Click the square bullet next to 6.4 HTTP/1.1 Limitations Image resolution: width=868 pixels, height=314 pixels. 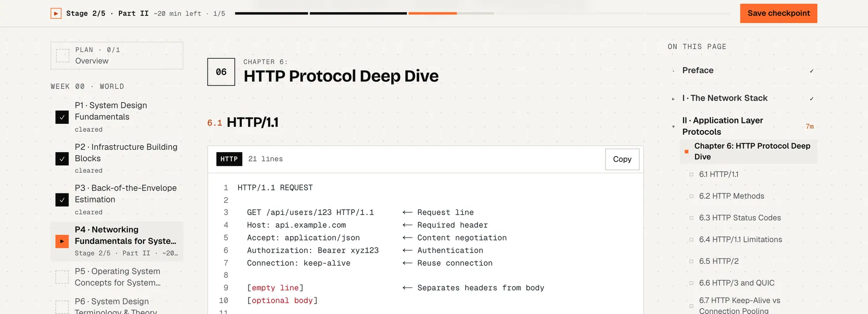tap(691, 239)
